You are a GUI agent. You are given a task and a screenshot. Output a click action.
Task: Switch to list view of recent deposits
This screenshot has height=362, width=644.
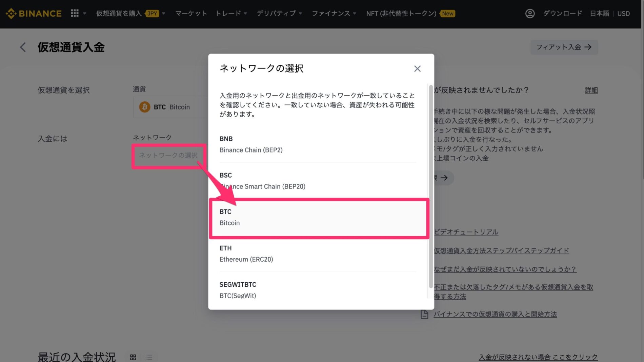click(x=149, y=357)
